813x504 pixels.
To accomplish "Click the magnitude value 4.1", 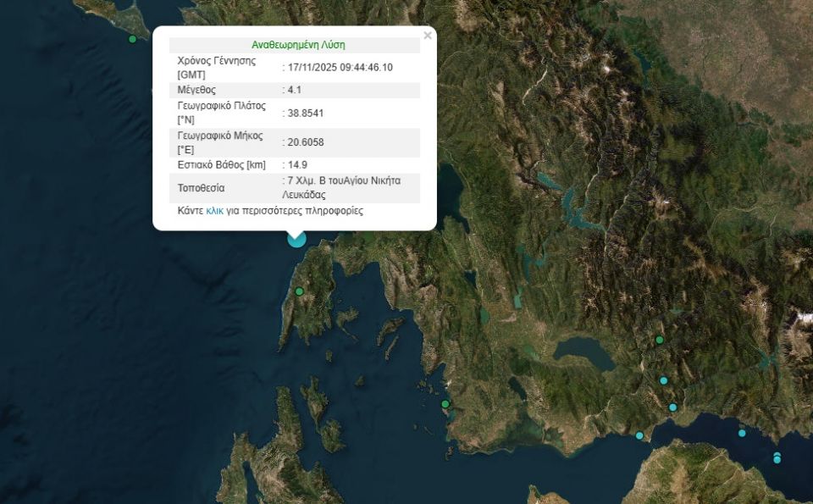I will pyautogui.click(x=295, y=90).
